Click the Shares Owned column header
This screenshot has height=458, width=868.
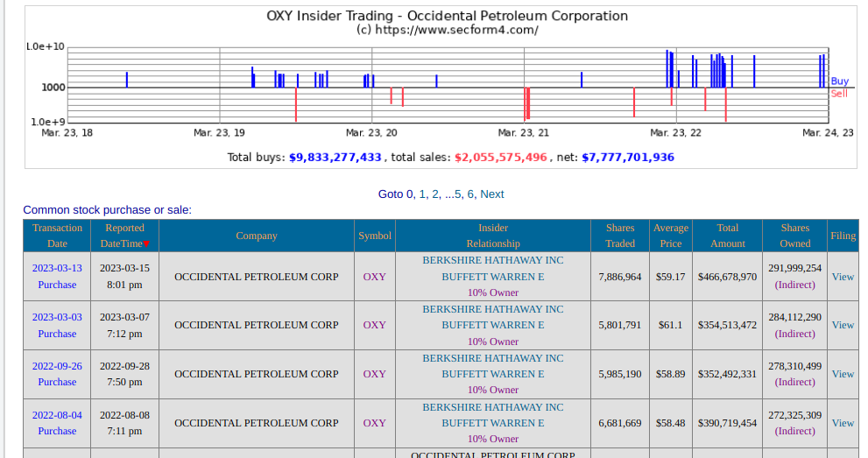[x=795, y=236]
